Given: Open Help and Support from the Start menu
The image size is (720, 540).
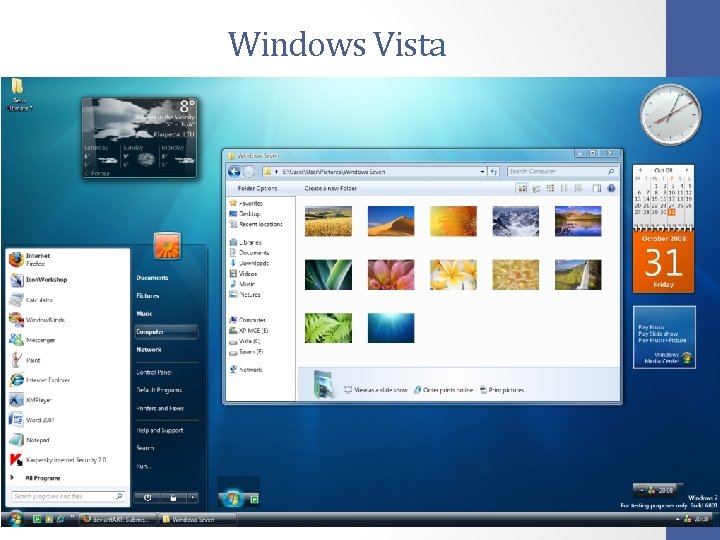Looking at the screenshot, I should click(x=160, y=430).
